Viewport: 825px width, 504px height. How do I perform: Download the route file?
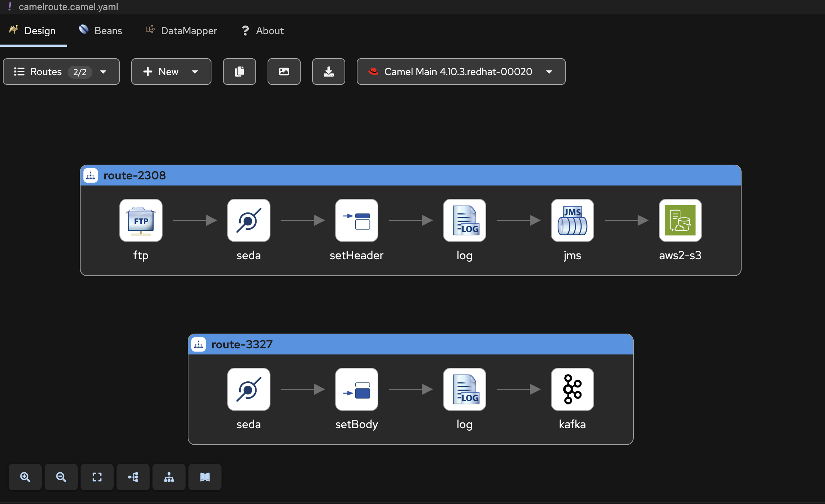(329, 72)
